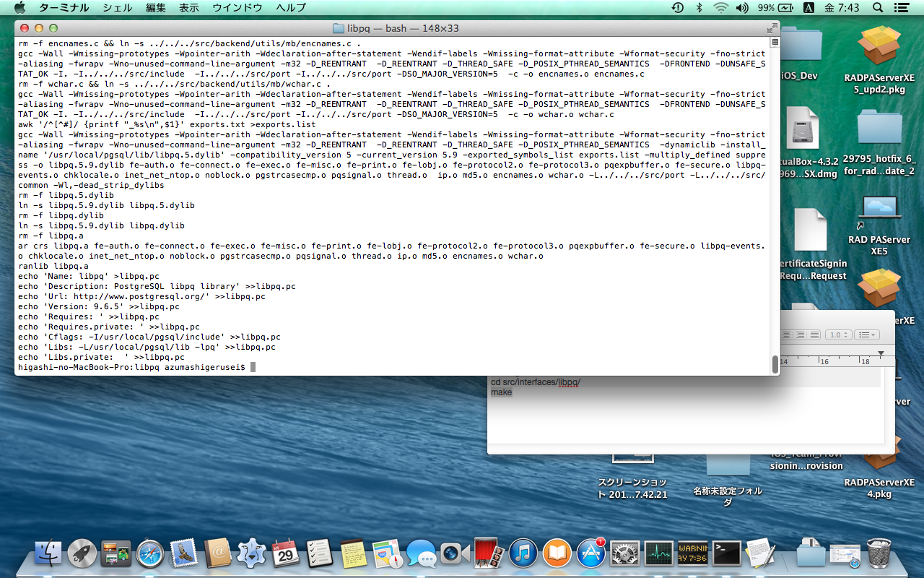
Task: Select 29795_hotfix folder on desktop
Action: click(879, 142)
